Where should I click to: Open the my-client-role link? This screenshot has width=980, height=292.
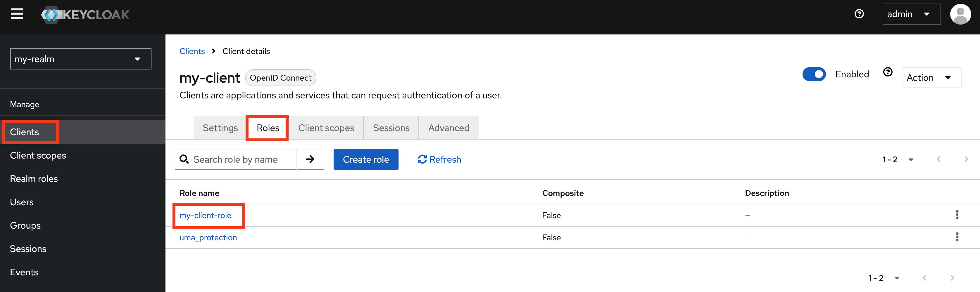(x=206, y=215)
